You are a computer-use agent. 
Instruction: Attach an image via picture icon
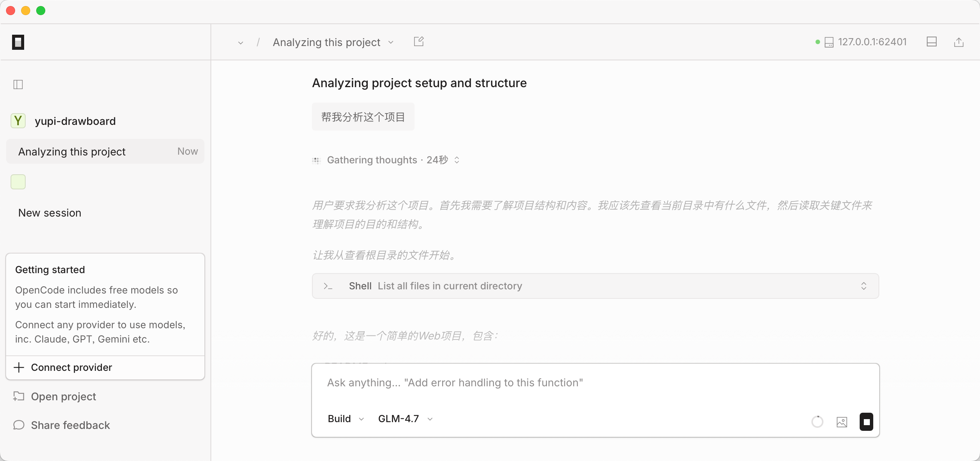[842, 422]
